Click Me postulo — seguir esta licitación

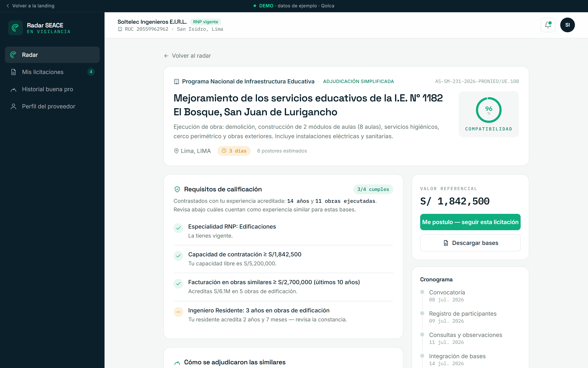[470, 222]
